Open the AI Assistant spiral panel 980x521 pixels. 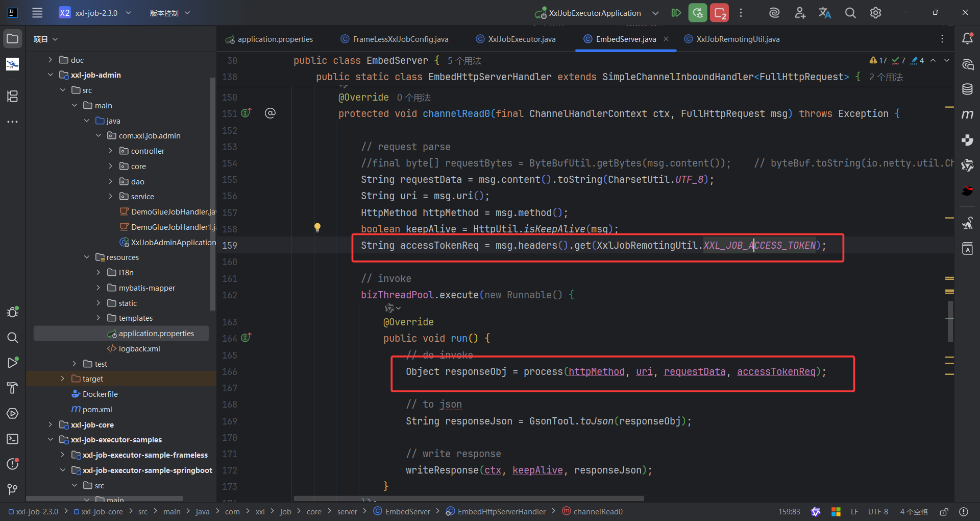click(967, 64)
